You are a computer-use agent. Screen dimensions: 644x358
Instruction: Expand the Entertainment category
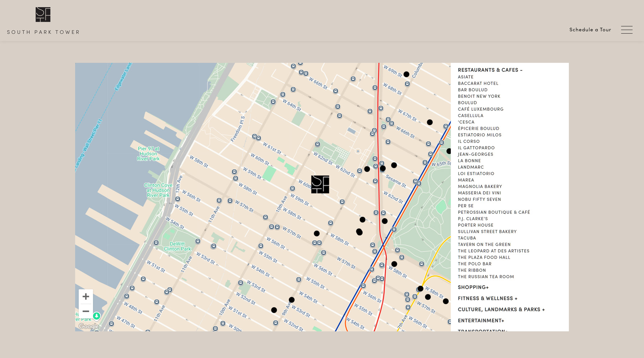[x=481, y=321]
